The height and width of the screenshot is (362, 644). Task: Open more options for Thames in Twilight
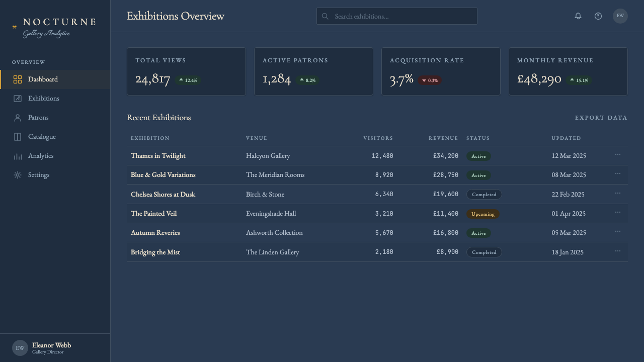click(618, 154)
